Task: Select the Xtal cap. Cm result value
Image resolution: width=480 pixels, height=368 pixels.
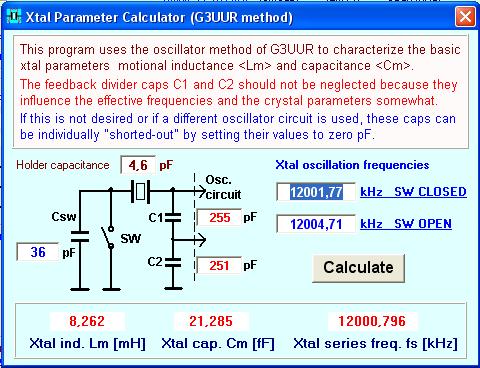Action: tap(211, 321)
